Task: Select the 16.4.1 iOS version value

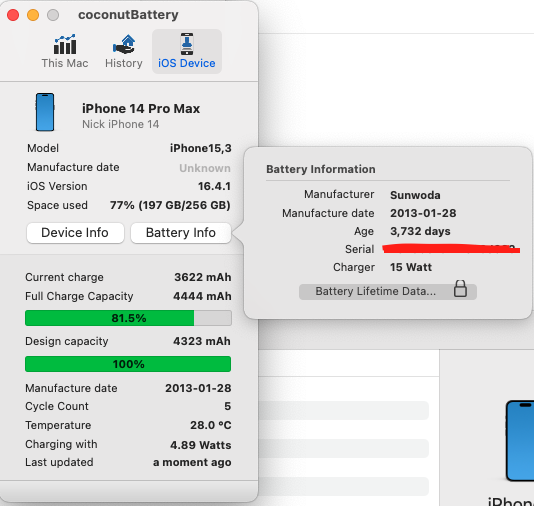Action: (x=215, y=186)
